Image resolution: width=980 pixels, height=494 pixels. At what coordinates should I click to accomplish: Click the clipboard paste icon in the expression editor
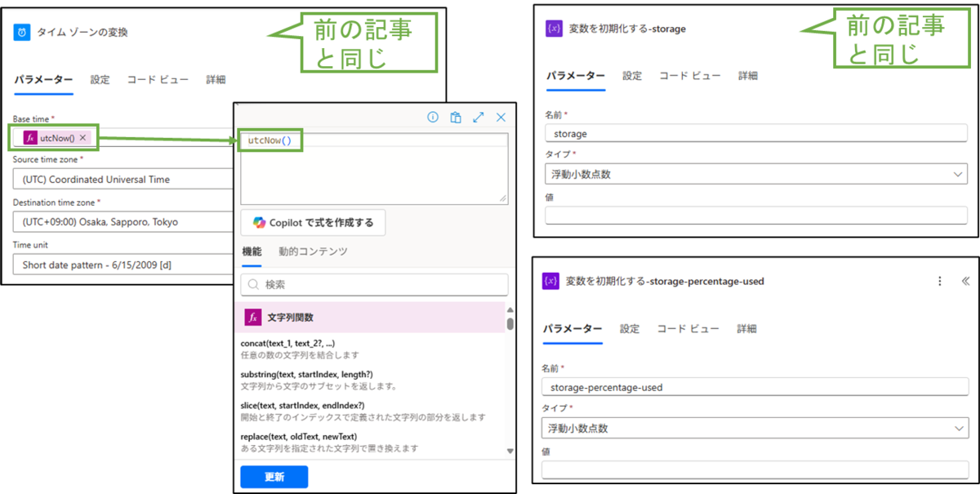[457, 118]
